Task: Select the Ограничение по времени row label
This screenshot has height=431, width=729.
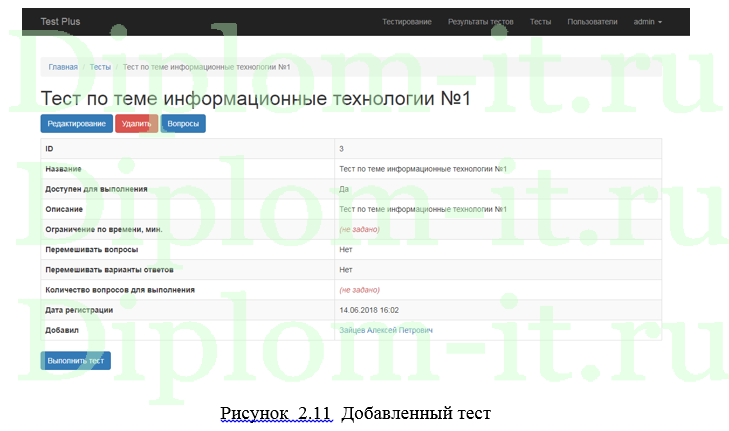Action: tap(103, 229)
